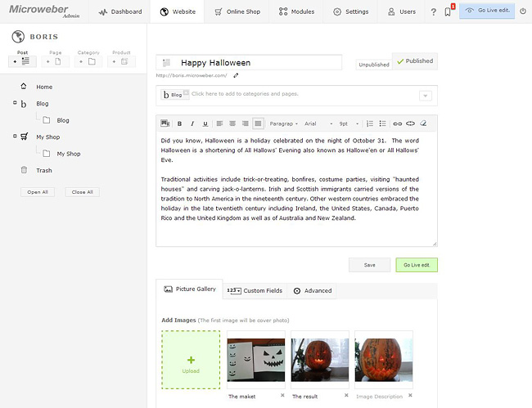Delete the image captioned The maket
Viewport: 532px width, 408px height.
click(282, 395)
